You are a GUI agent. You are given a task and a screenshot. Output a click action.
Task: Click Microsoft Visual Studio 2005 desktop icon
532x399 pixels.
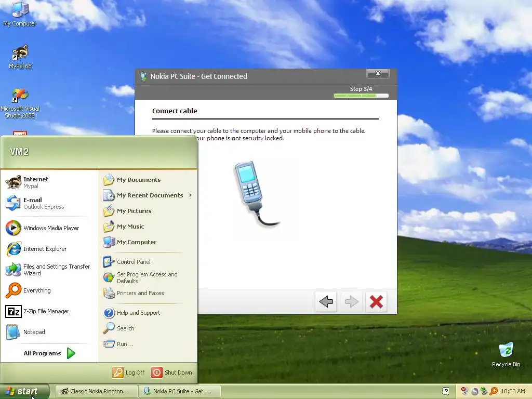click(x=20, y=103)
